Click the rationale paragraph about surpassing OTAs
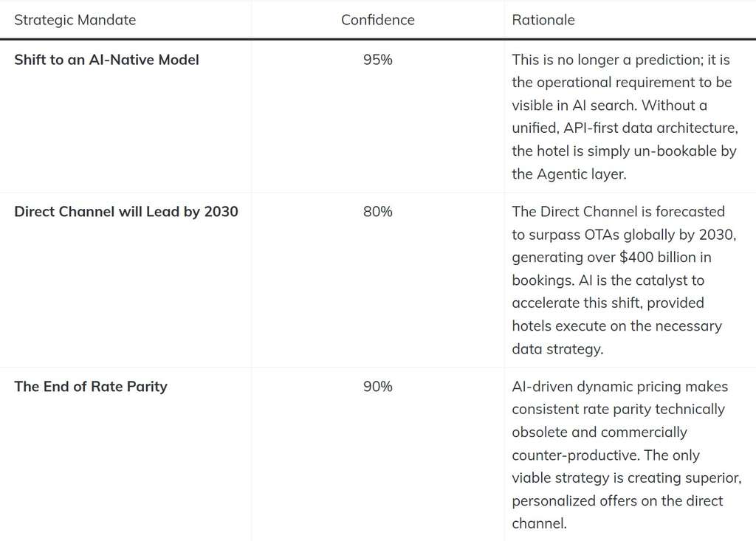This screenshot has height=541, width=756. pos(624,280)
